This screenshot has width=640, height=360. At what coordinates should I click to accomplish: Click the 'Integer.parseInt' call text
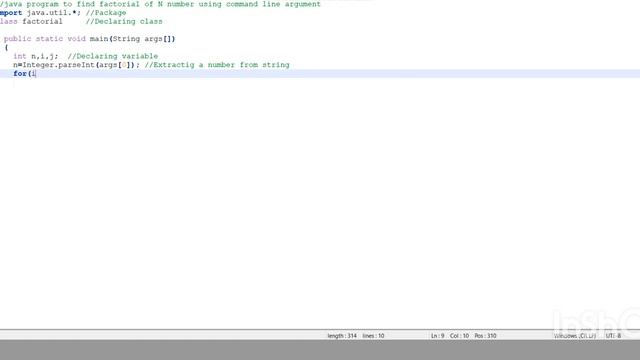tap(58, 65)
